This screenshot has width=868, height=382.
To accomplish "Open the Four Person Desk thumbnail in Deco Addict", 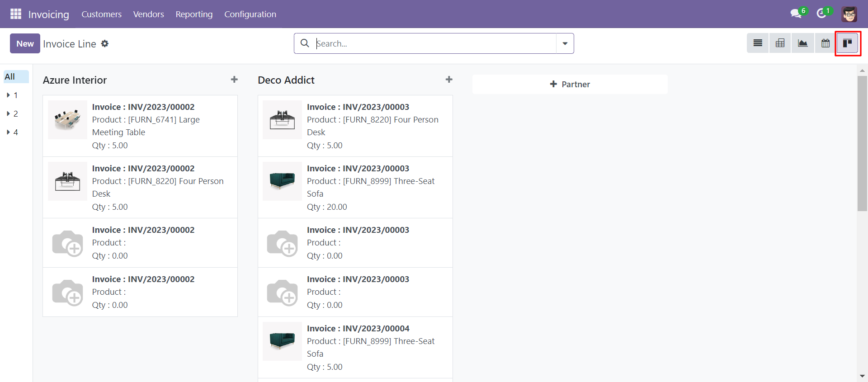I will coord(282,120).
